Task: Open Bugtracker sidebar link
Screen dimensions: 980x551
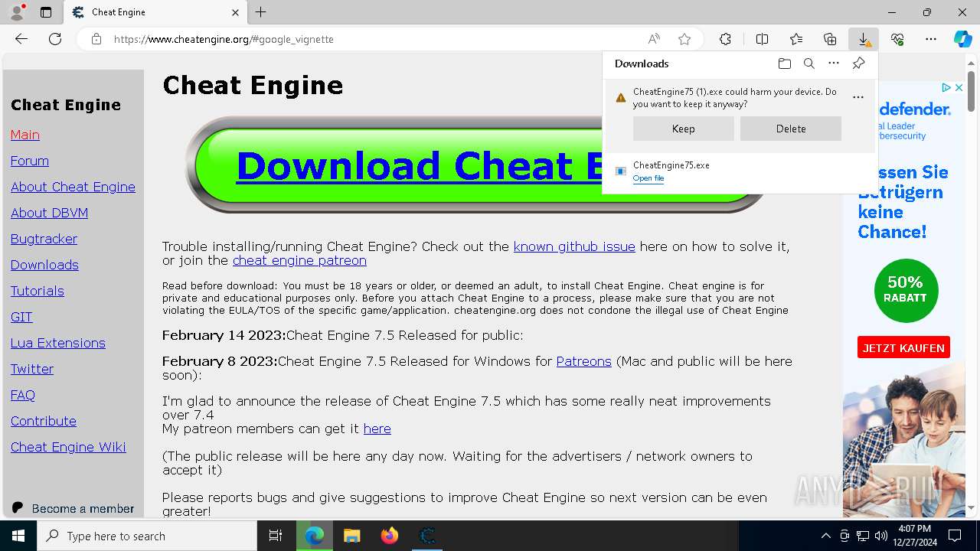Action: tap(44, 239)
